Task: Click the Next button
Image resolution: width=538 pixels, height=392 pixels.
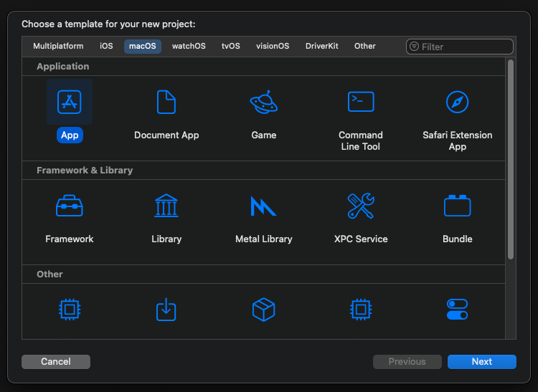Action: click(x=482, y=362)
